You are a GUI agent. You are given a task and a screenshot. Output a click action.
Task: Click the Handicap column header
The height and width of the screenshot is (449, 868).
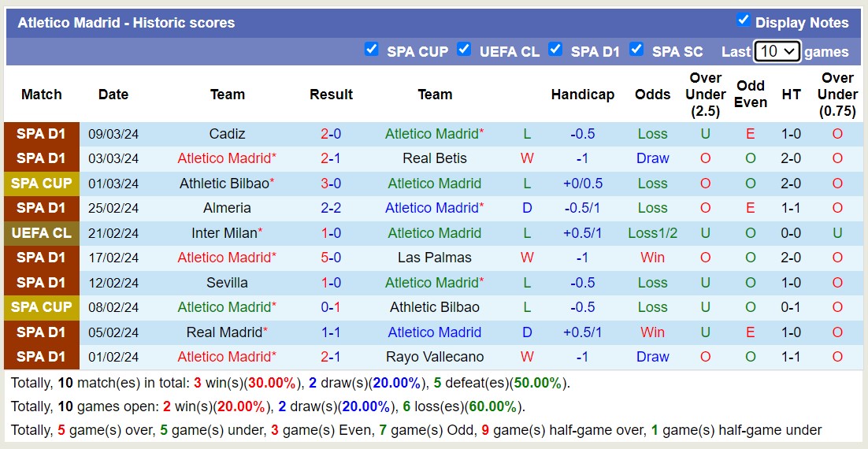pos(582,95)
